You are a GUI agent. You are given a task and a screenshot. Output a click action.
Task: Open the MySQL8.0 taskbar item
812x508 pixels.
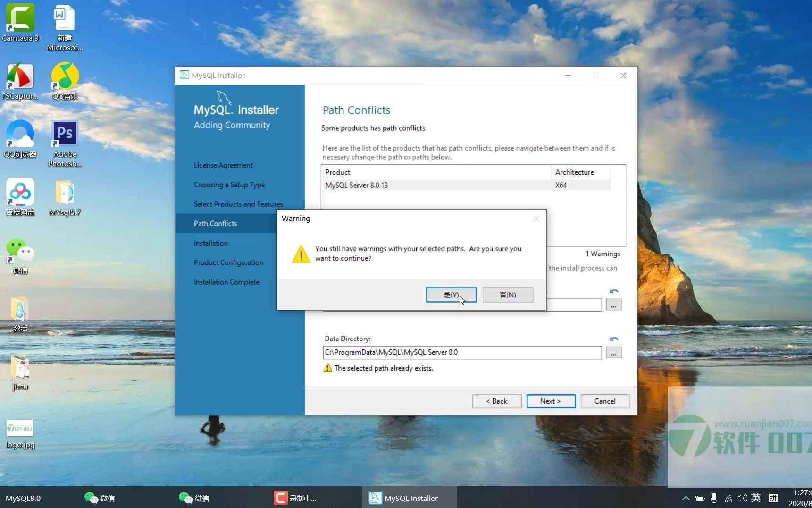pos(23,498)
